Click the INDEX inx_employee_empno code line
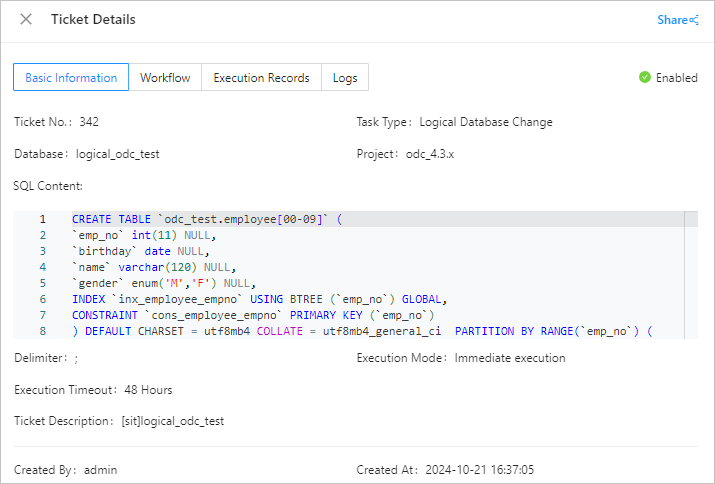The width and height of the screenshot is (715, 484). 258,299
